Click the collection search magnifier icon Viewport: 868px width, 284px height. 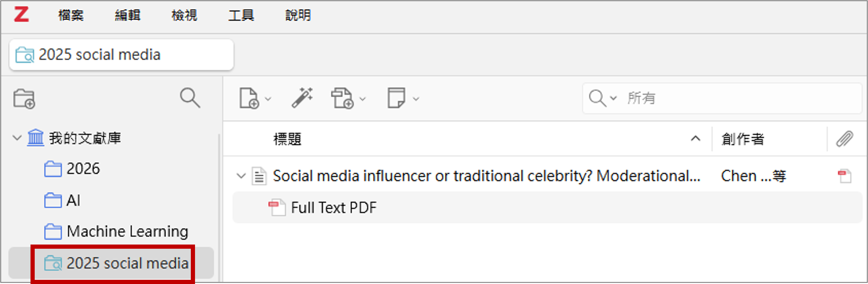click(x=190, y=98)
